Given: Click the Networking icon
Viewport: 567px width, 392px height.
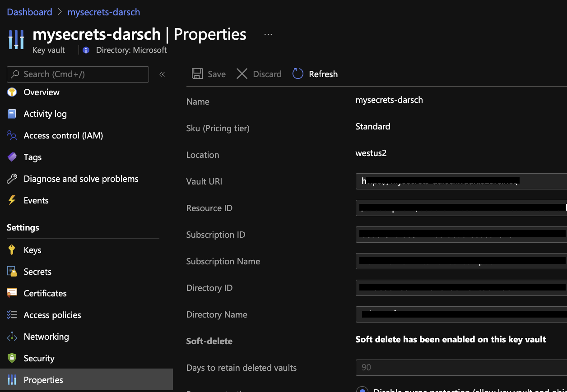Looking at the screenshot, I should tap(12, 337).
